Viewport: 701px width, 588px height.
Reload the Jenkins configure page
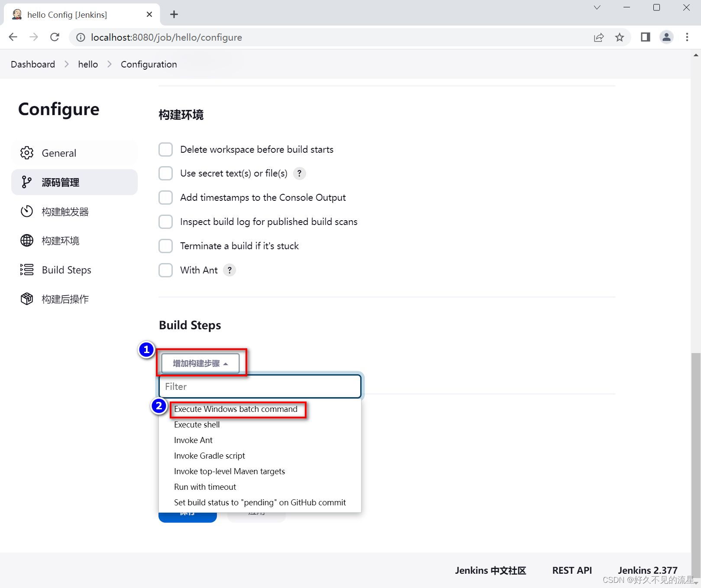(x=55, y=37)
